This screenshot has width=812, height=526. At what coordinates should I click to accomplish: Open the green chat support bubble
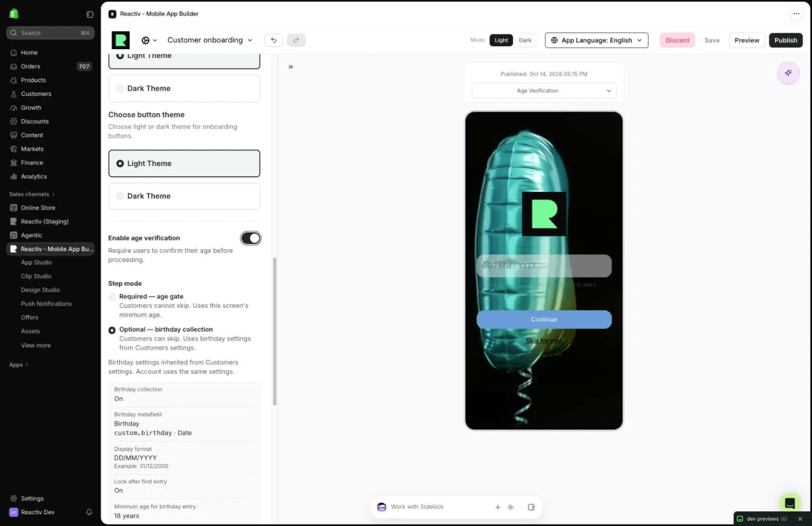coord(790,503)
